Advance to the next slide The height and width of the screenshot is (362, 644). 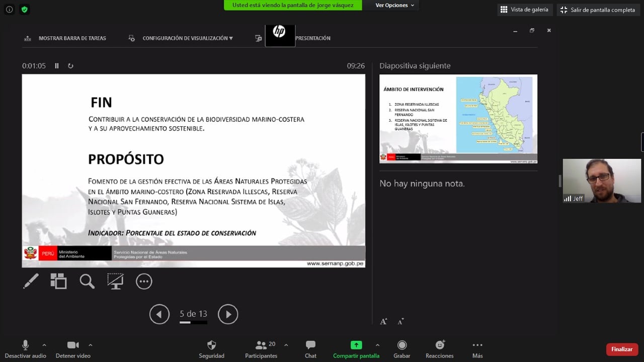(x=228, y=314)
